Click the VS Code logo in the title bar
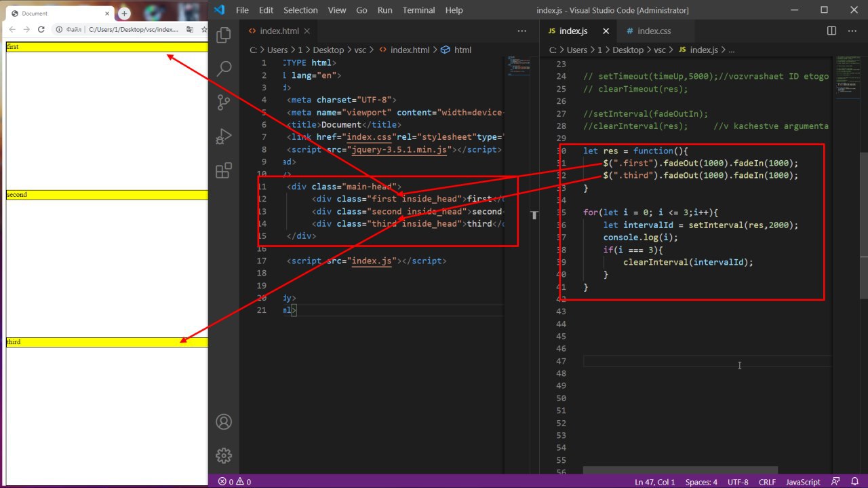The width and height of the screenshot is (868, 488). tap(219, 10)
